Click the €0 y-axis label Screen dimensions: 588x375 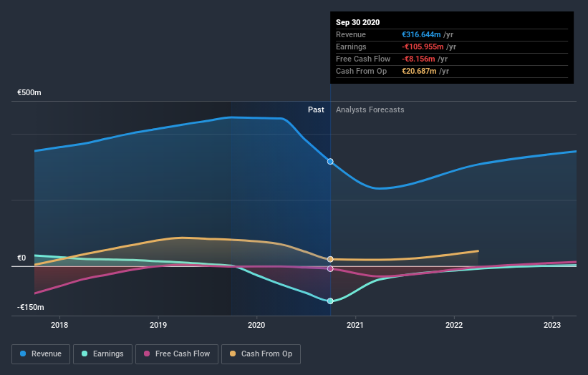coord(21,258)
